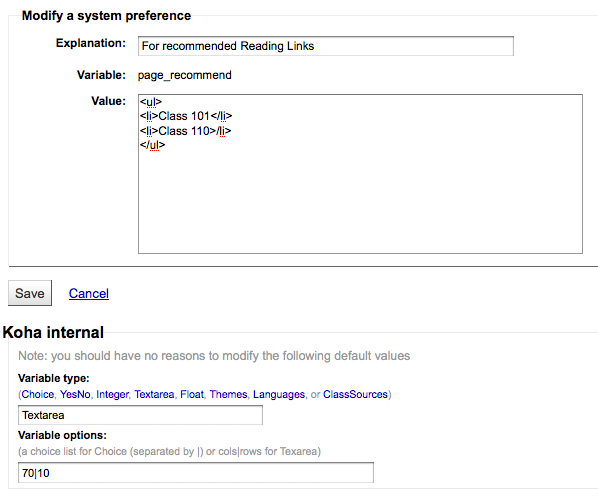Click the Save button
This screenshot has width=598, height=496.
click(x=30, y=293)
